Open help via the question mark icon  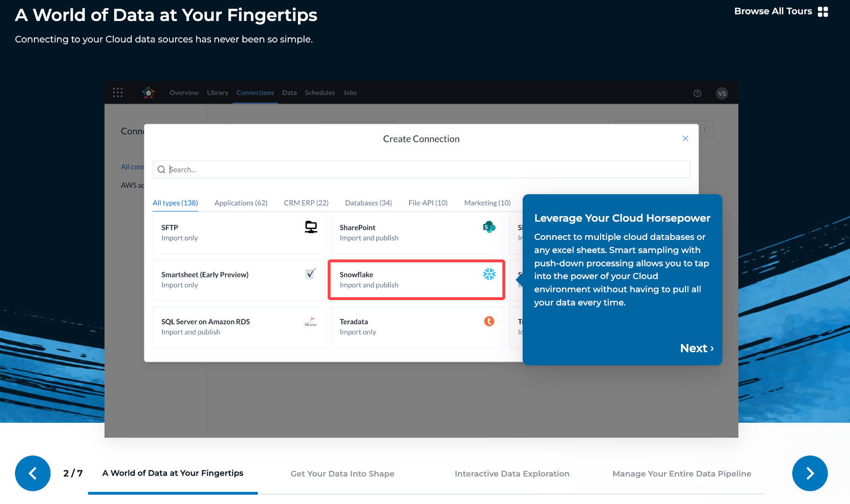coord(697,93)
